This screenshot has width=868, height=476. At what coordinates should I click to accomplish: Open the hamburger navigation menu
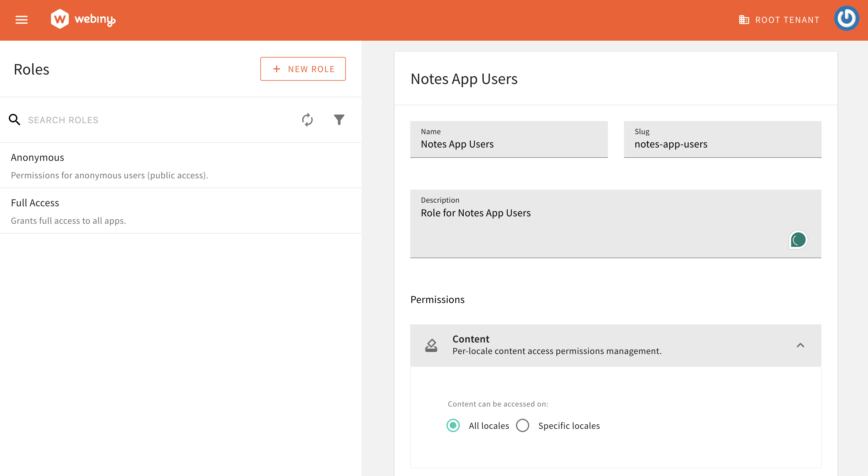coord(22,20)
